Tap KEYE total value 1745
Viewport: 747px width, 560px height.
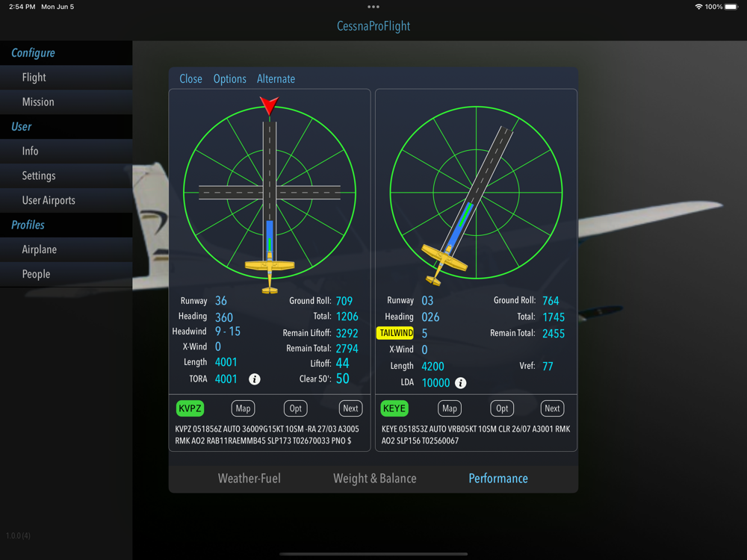(x=554, y=317)
